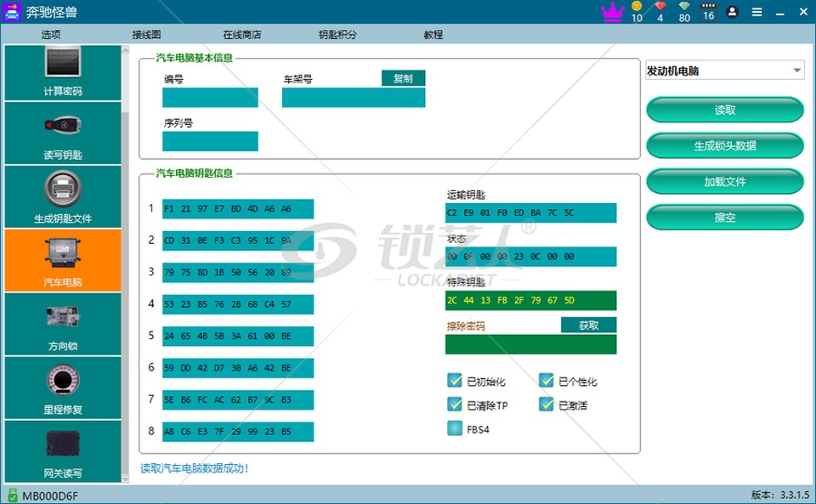Toggle the 已初始化 checkbox
This screenshot has height=504, width=816.
pos(454,380)
